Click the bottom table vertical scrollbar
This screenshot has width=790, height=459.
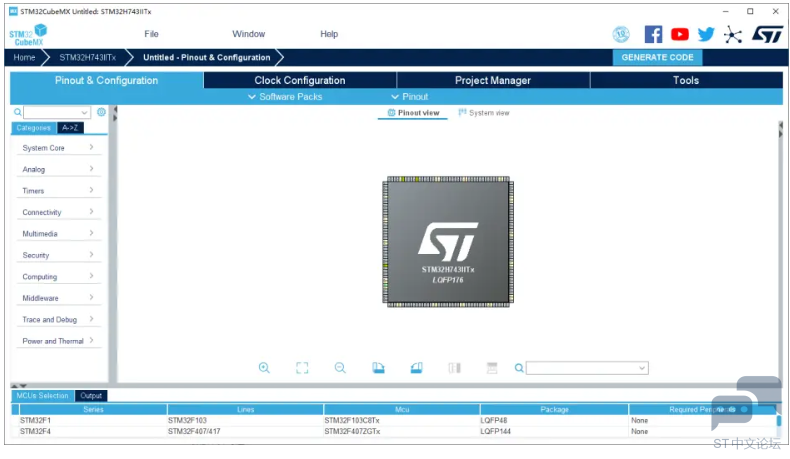779,421
